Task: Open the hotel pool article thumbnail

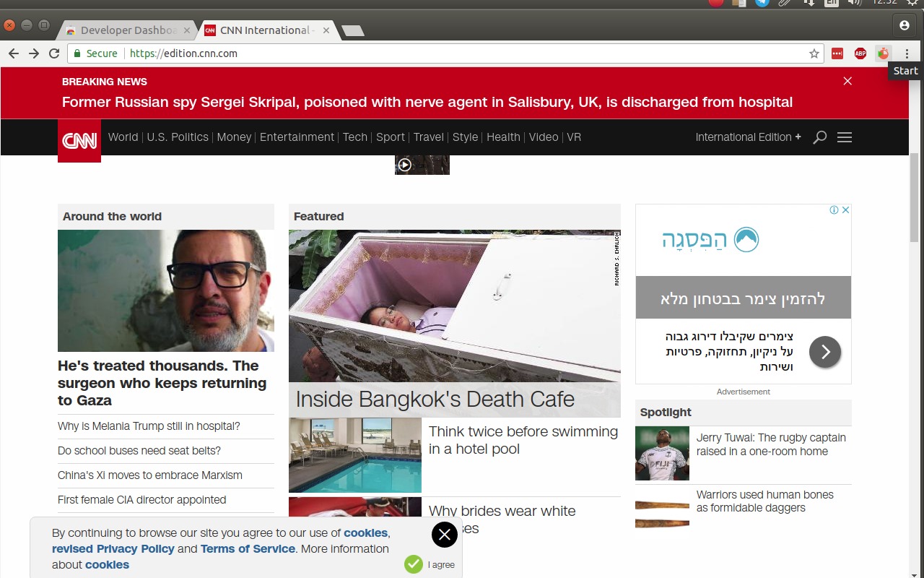Action: tap(355, 455)
